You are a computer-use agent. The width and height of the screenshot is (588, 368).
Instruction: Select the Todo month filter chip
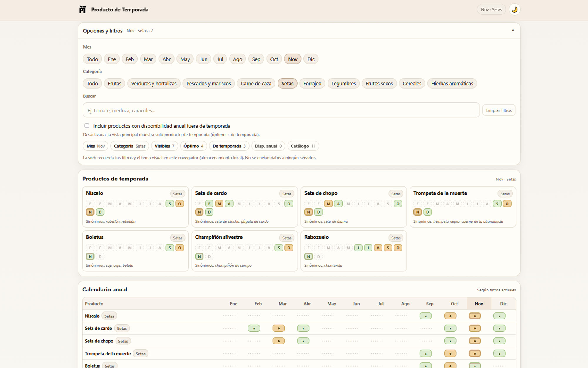(x=92, y=59)
